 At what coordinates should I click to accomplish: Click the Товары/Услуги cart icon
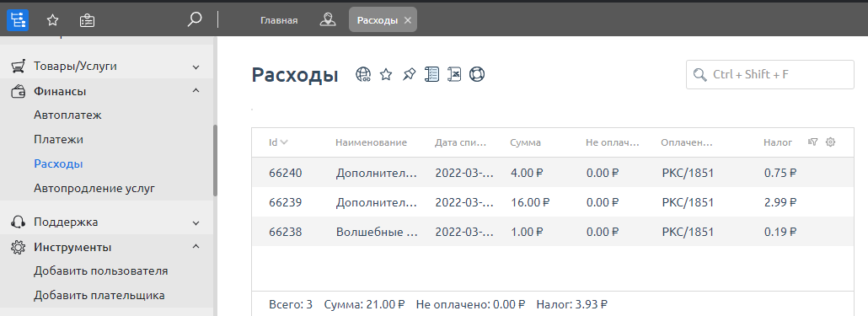pos(19,67)
